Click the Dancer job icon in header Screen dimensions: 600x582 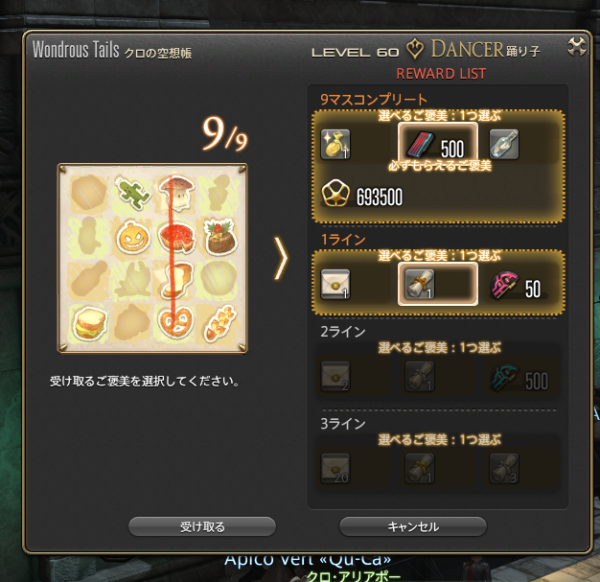click(414, 49)
